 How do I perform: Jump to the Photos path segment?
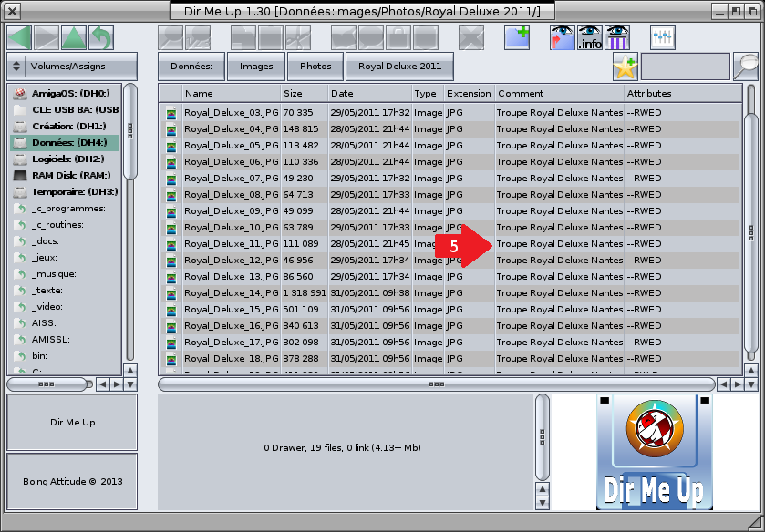(x=315, y=66)
